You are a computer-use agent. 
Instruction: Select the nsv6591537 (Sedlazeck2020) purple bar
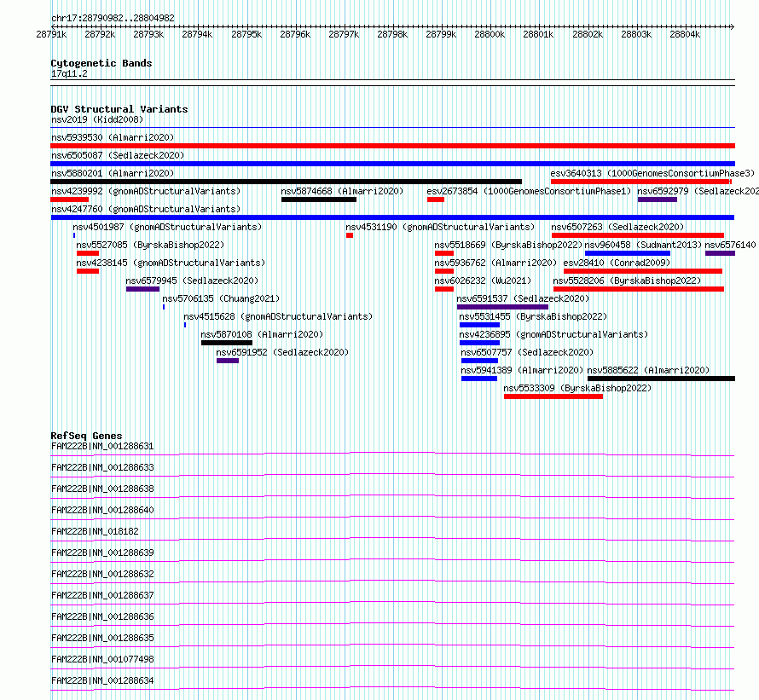[502, 307]
